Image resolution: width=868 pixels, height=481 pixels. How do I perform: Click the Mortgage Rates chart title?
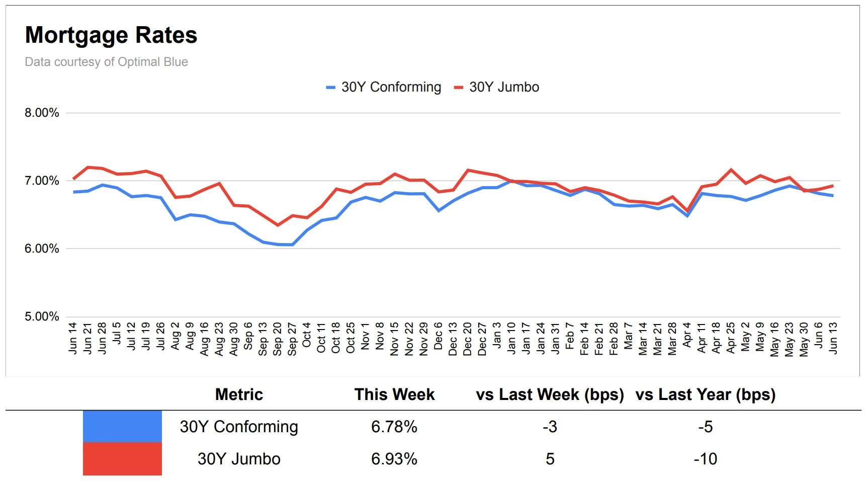[x=111, y=35]
